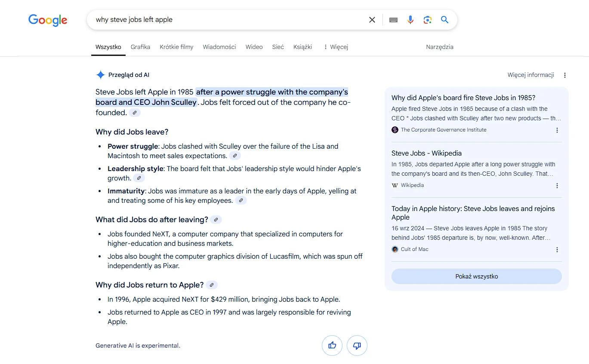Switch to the Krótkie filmy tab
Screen dimensions: 589x364
click(176, 47)
